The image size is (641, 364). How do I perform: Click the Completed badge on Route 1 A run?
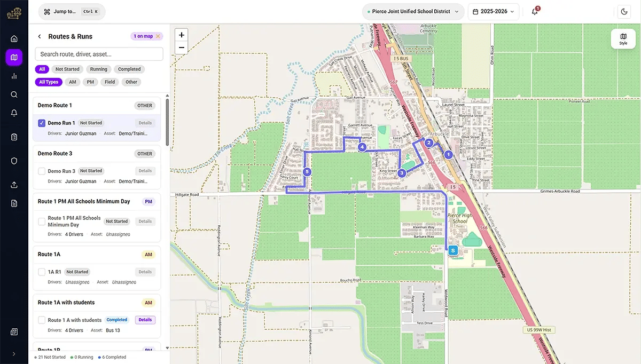(x=117, y=320)
